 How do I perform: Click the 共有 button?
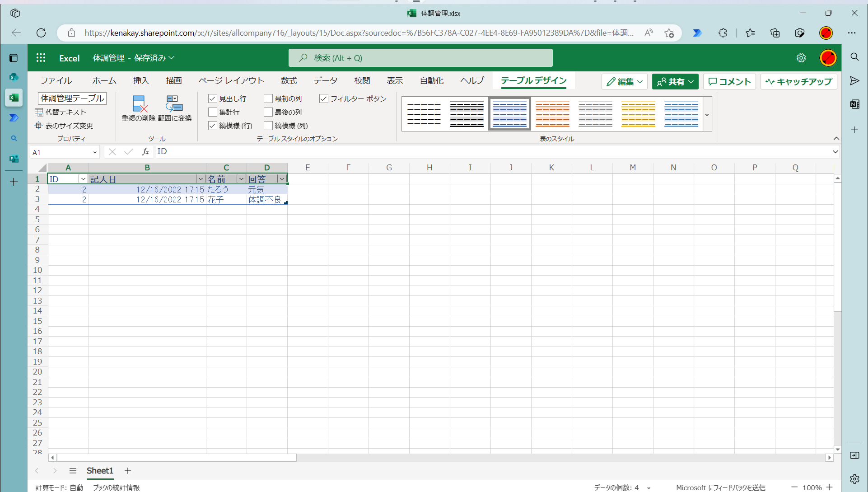(675, 81)
